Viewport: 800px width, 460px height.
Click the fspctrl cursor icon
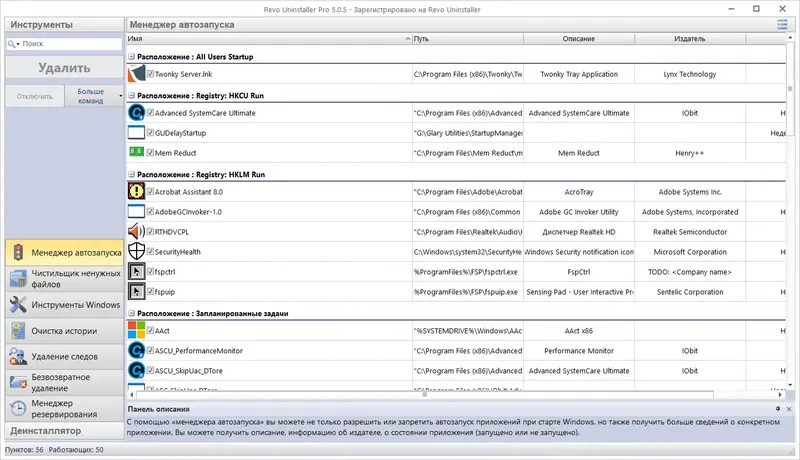tap(136, 272)
